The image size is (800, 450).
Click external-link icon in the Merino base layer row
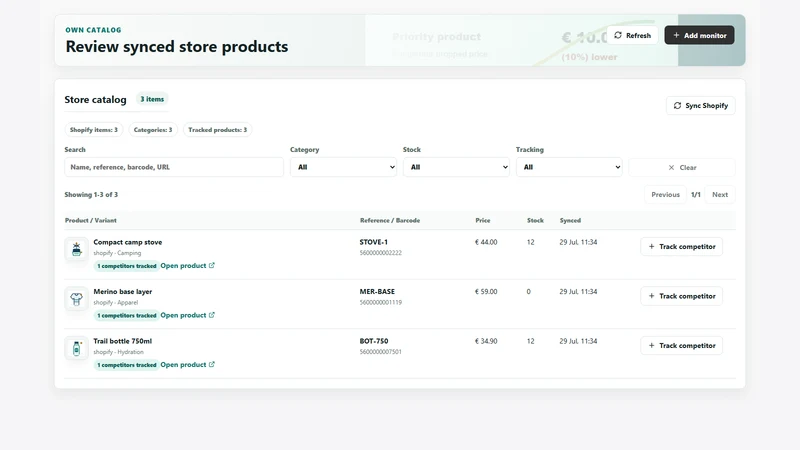coord(212,315)
